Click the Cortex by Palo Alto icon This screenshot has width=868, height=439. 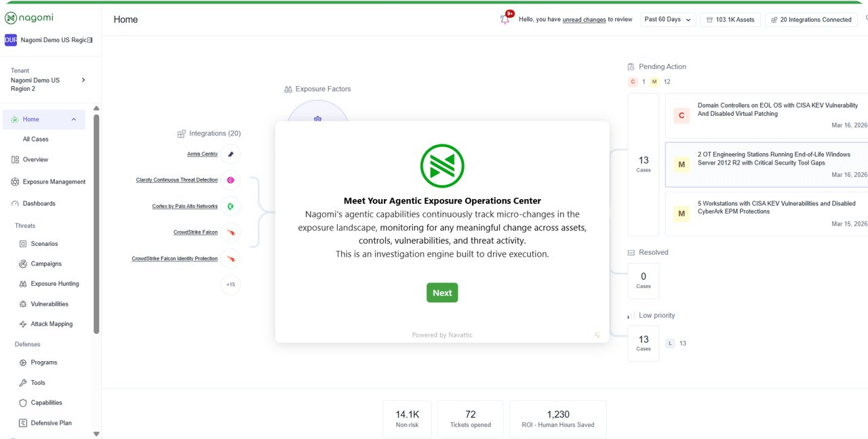[x=231, y=206]
